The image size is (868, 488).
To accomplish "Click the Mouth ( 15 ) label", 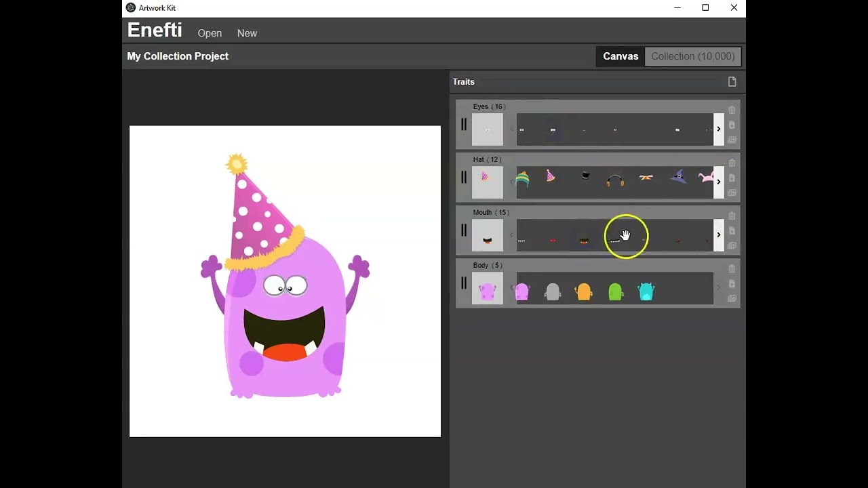I will pos(491,212).
